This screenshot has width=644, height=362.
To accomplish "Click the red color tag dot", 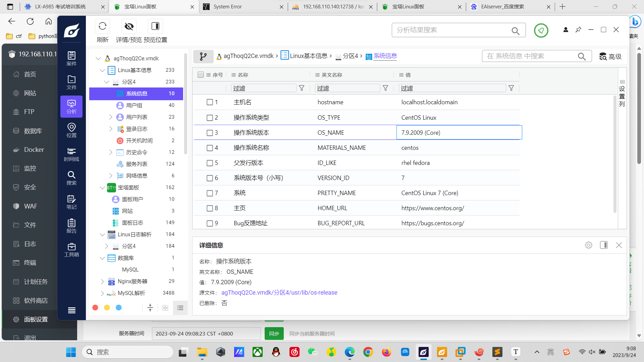I will [95, 308].
